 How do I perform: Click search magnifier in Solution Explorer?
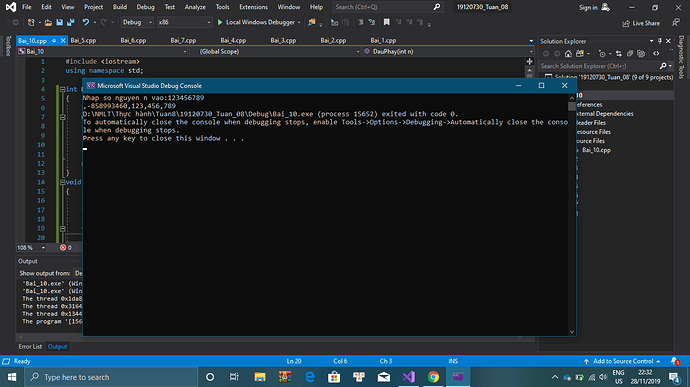[663, 66]
